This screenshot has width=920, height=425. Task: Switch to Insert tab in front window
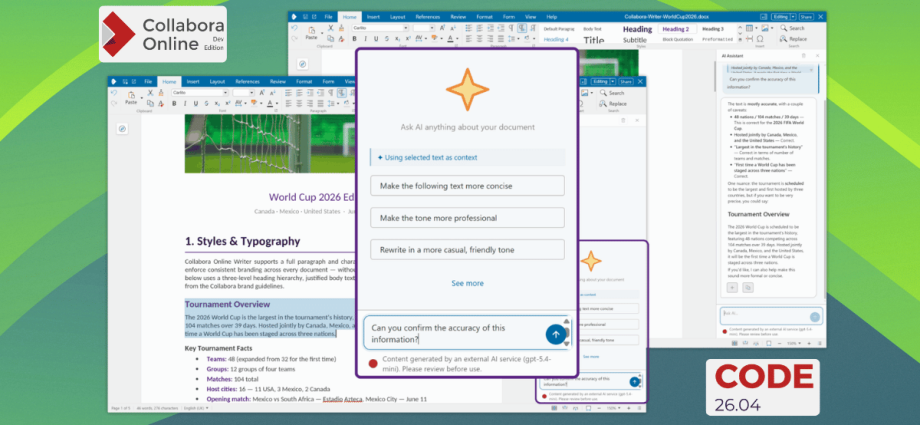coord(193,82)
